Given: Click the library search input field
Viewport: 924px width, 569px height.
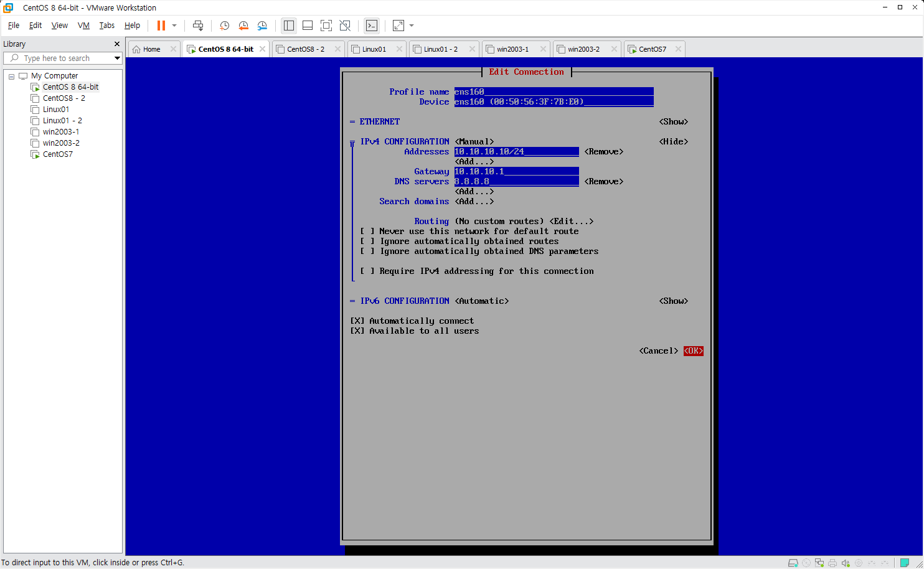Looking at the screenshot, I should (x=63, y=58).
